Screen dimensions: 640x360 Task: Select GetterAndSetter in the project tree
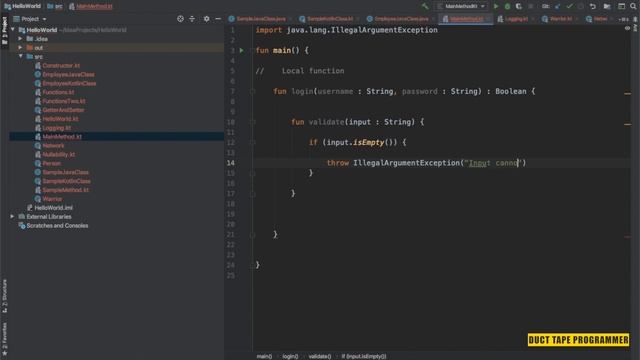click(63, 110)
